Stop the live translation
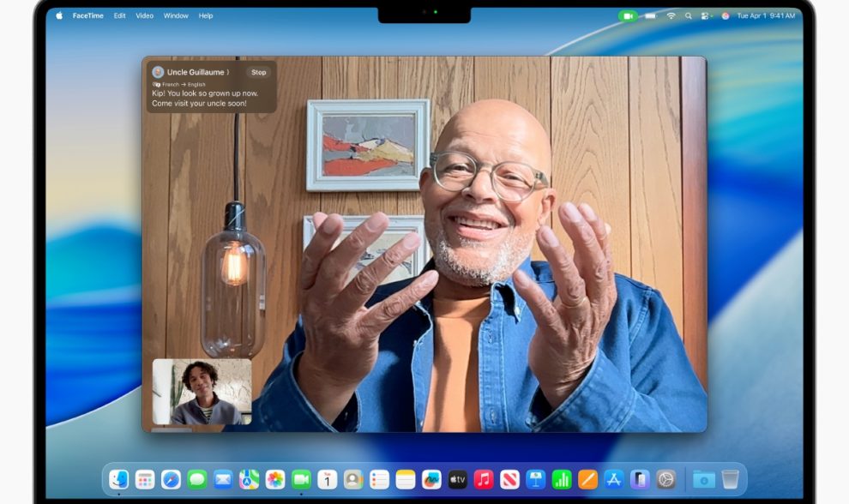The width and height of the screenshot is (849, 504). [258, 73]
